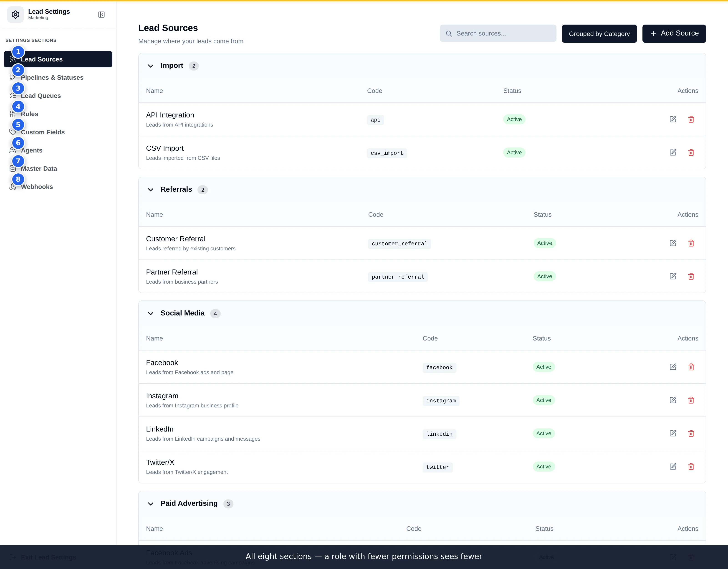This screenshot has width=728, height=569.
Task: Select the linkedin code chip
Action: tap(439, 434)
